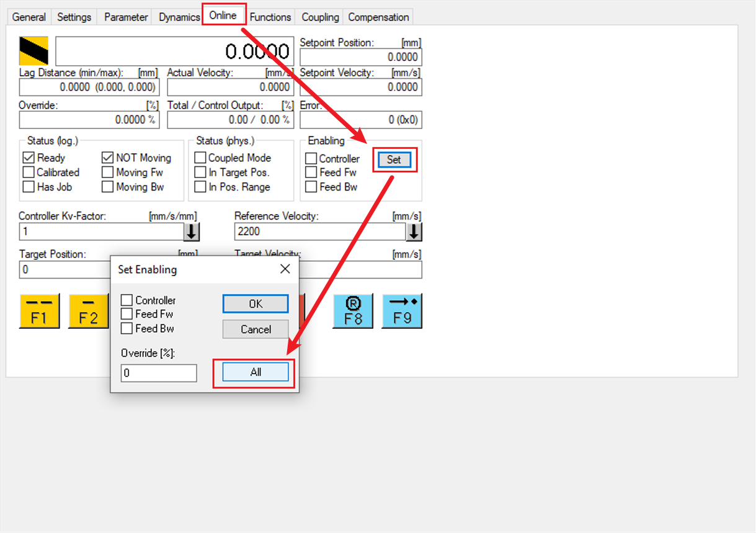
Task: Switch to the Functions tab
Action: click(270, 17)
